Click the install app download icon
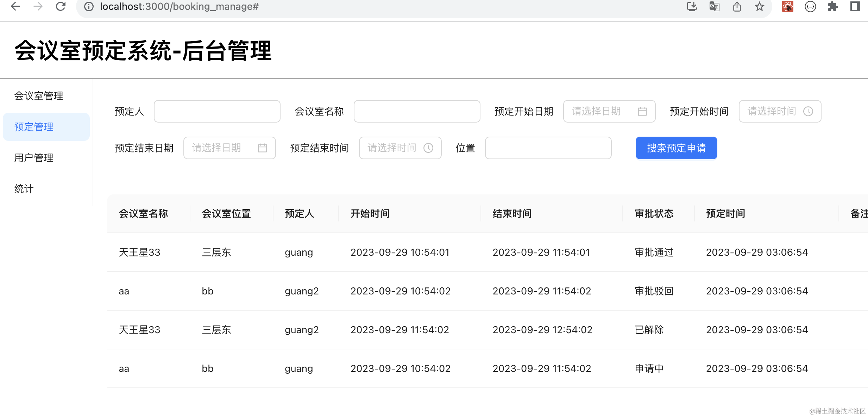The image size is (868, 417). [692, 6]
